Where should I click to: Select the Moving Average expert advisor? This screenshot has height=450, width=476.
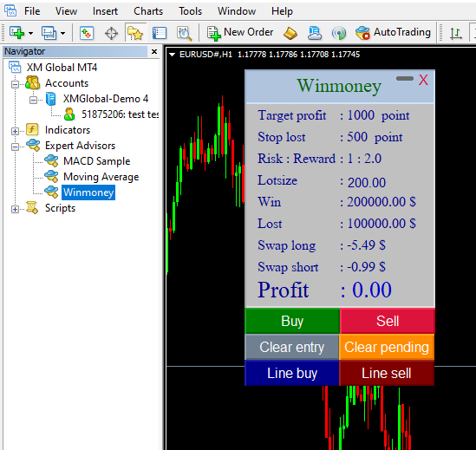pyautogui.click(x=101, y=176)
